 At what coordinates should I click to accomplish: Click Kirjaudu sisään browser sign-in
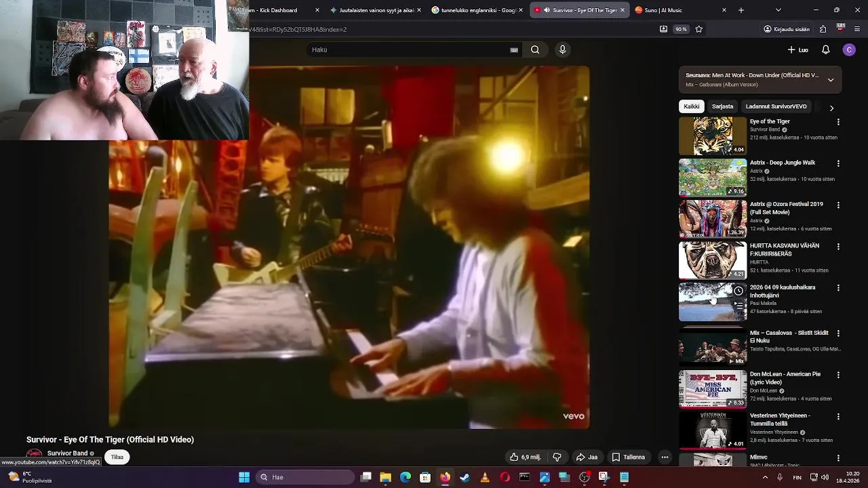click(x=787, y=29)
